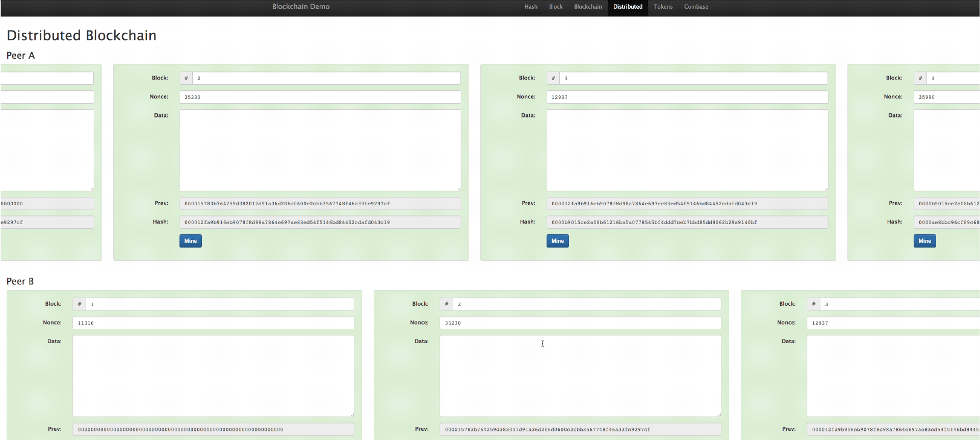Click the "Data:" label of Peer A block 3
Image resolution: width=980 pixels, height=440 pixels.
click(x=528, y=115)
